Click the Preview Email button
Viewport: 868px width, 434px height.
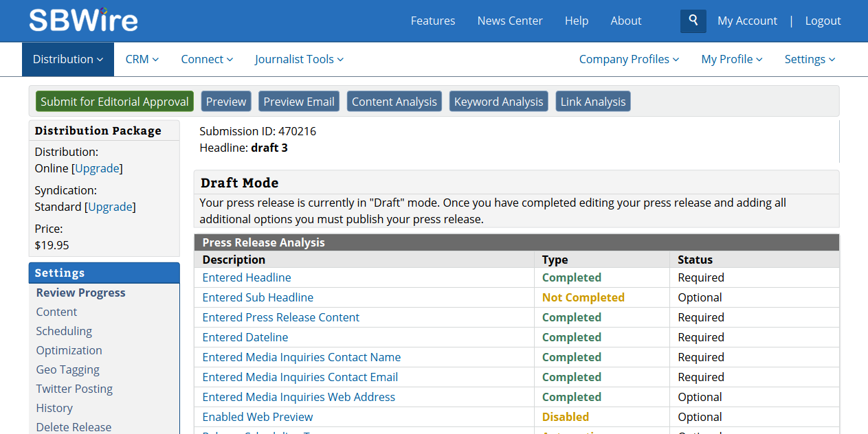pyautogui.click(x=299, y=102)
